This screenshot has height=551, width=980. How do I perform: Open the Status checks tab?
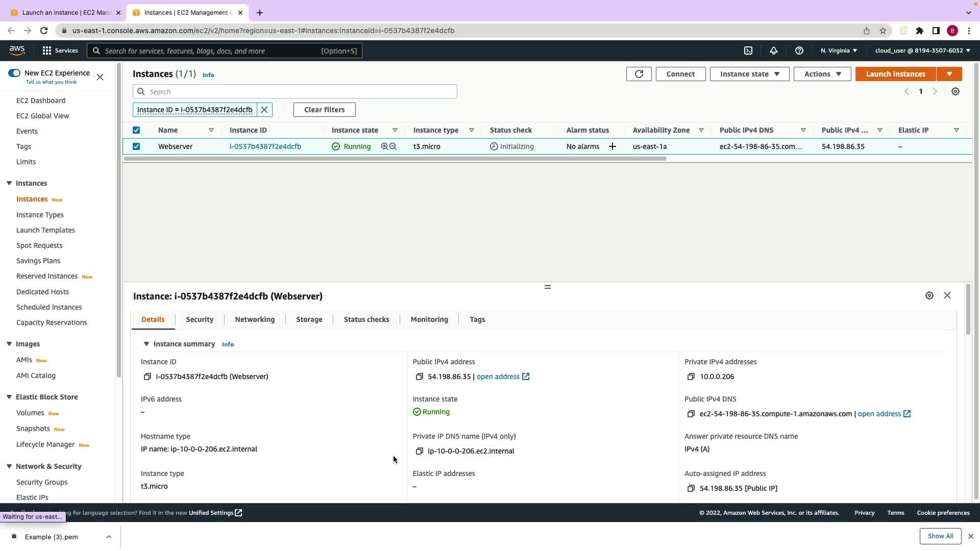pyautogui.click(x=366, y=319)
